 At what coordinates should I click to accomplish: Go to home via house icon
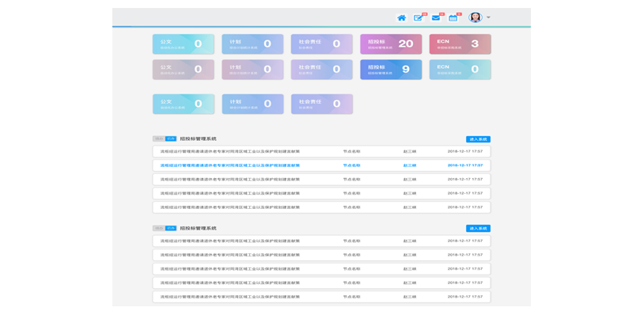click(x=402, y=17)
